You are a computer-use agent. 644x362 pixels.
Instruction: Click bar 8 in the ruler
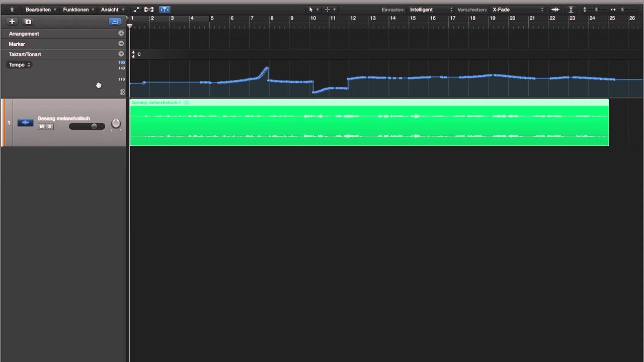pyautogui.click(x=272, y=19)
